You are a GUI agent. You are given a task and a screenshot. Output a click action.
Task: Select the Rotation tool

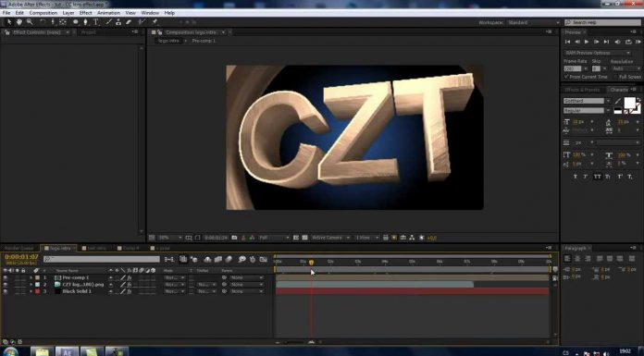pos(43,22)
